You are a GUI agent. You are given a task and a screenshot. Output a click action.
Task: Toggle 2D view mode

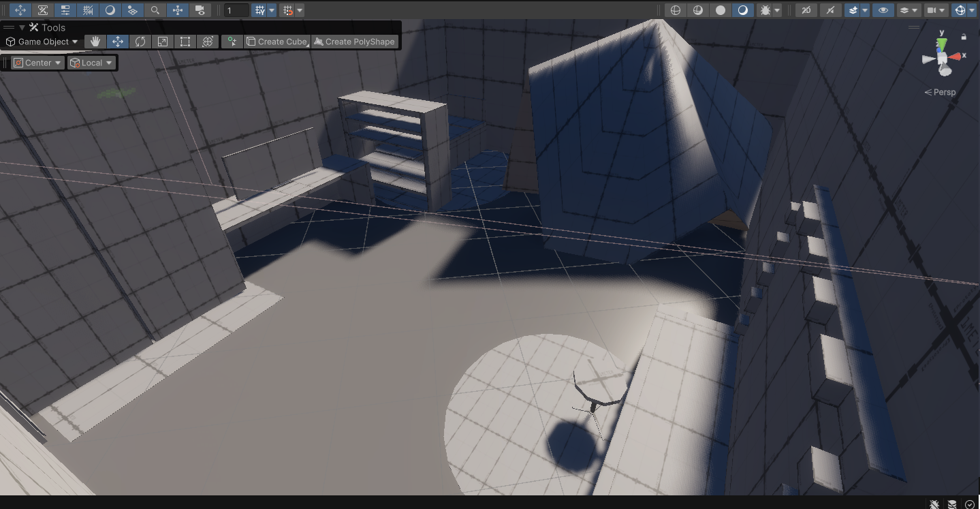pos(806,10)
